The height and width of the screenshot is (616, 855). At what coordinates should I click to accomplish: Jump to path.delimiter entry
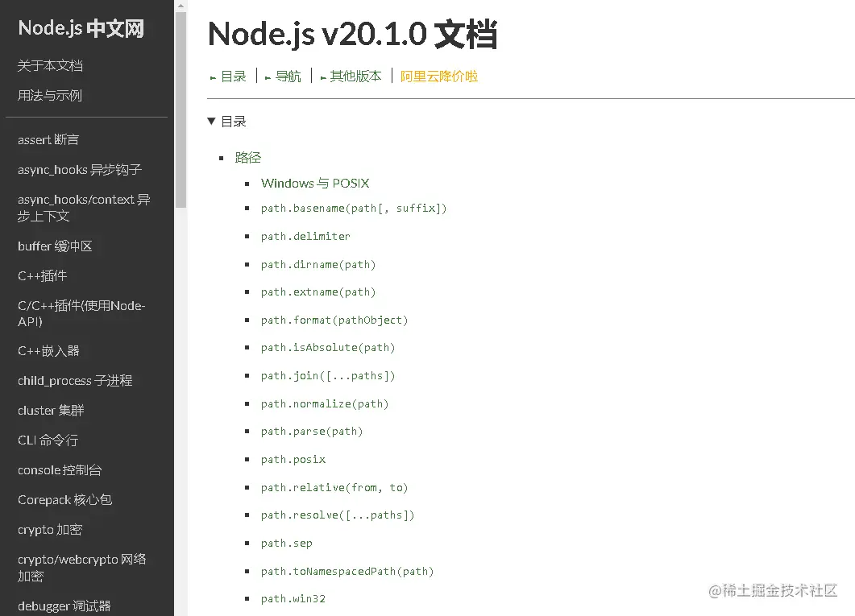click(x=305, y=237)
